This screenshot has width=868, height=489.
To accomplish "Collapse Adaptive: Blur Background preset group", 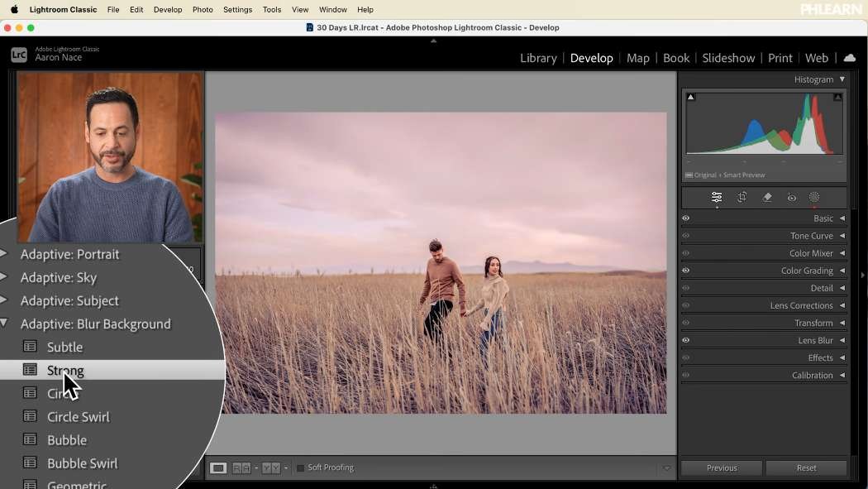I will coord(4,323).
